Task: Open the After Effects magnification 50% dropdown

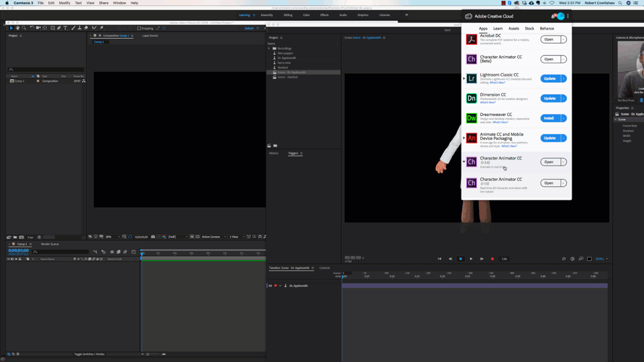Action: tap(113, 237)
